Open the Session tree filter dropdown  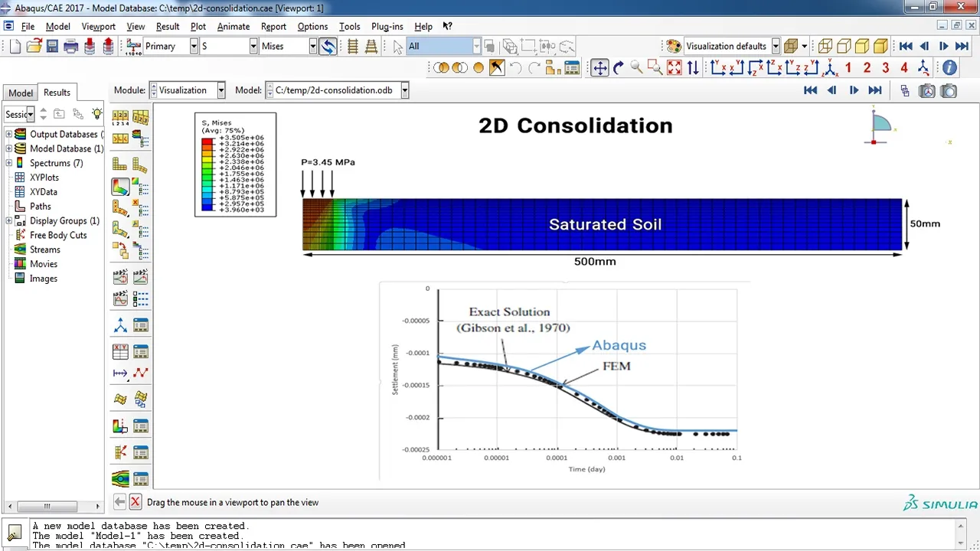31,114
